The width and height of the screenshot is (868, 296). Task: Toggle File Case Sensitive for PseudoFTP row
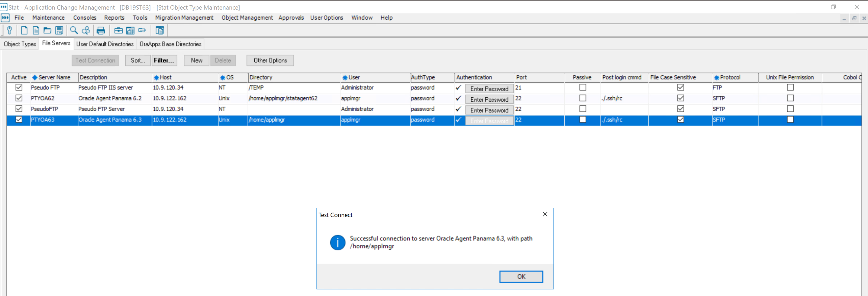pos(681,109)
